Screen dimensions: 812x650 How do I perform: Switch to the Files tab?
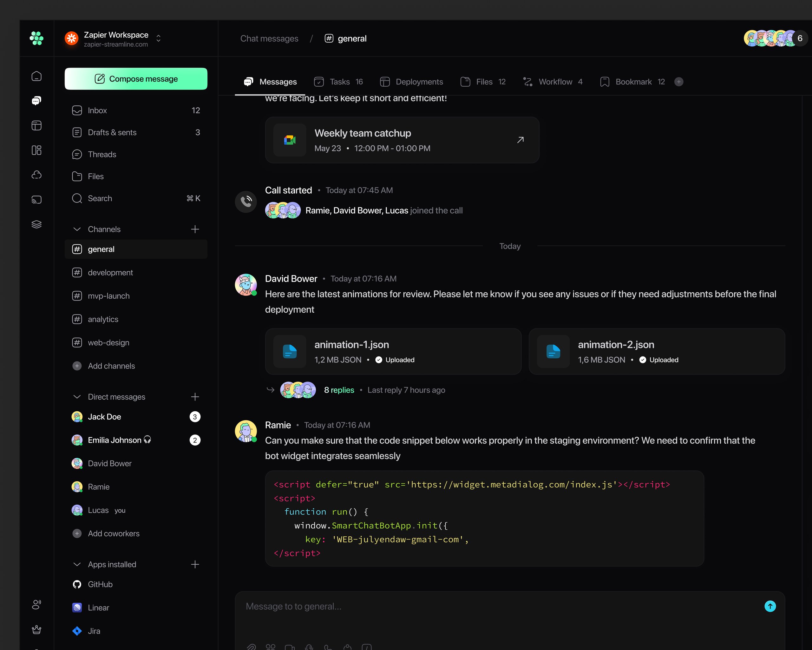click(x=483, y=82)
